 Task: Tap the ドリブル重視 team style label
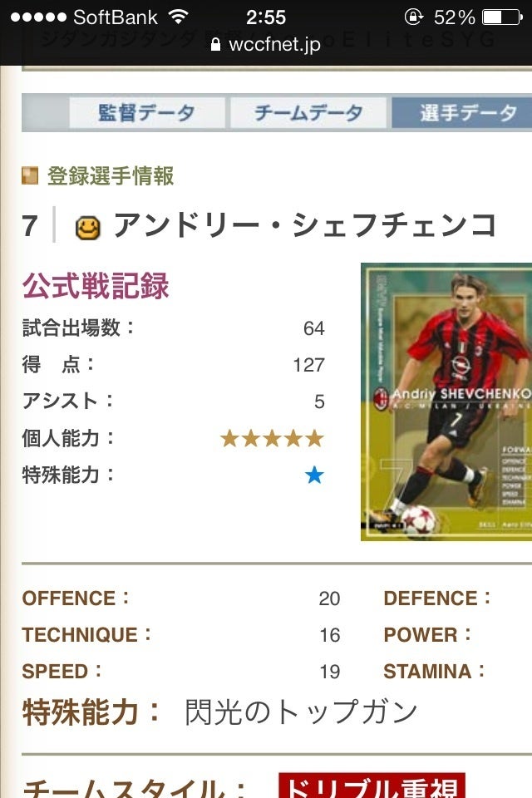(x=372, y=786)
